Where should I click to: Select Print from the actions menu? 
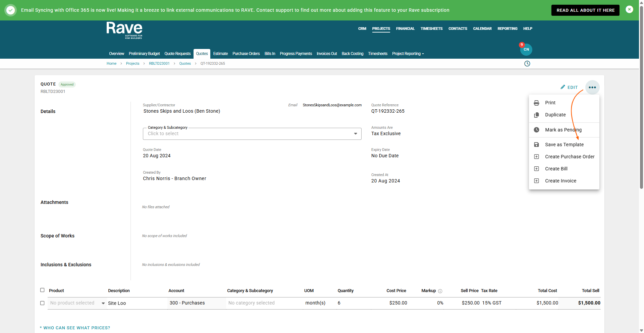(564, 103)
